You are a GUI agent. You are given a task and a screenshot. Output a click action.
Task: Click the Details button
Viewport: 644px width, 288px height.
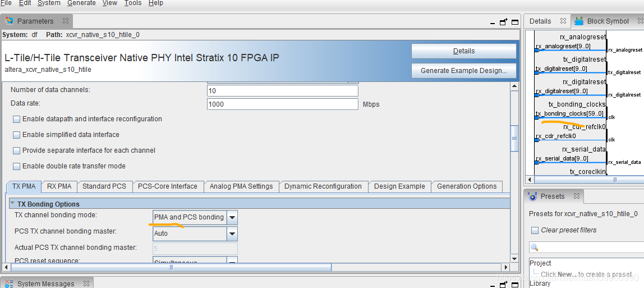pos(464,51)
